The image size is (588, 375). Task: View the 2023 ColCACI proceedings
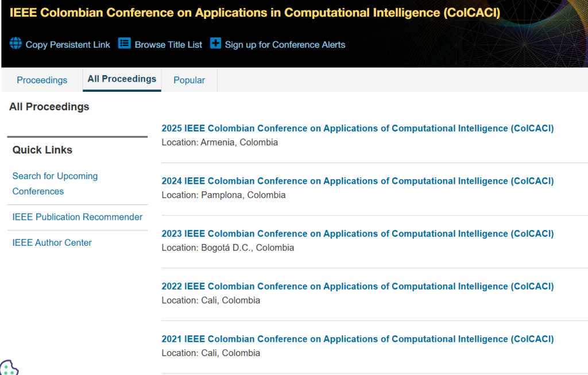357,234
